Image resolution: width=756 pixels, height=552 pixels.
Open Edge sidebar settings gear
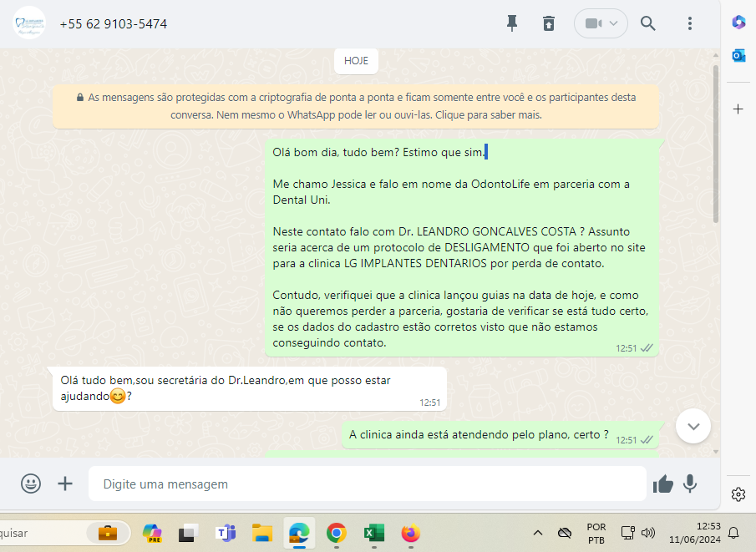point(738,494)
